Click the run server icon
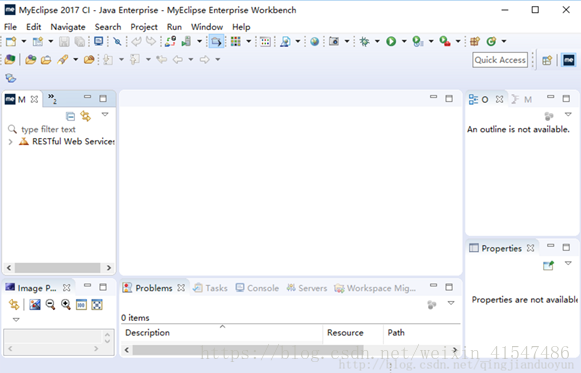The width and height of the screenshot is (581, 373). (186, 41)
